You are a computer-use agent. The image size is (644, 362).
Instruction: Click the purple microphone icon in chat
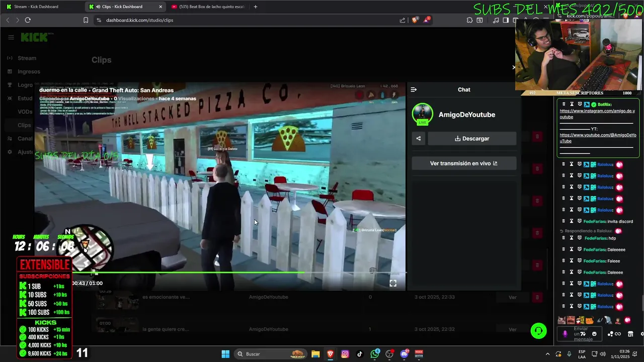pyautogui.click(x=565, y=334)
